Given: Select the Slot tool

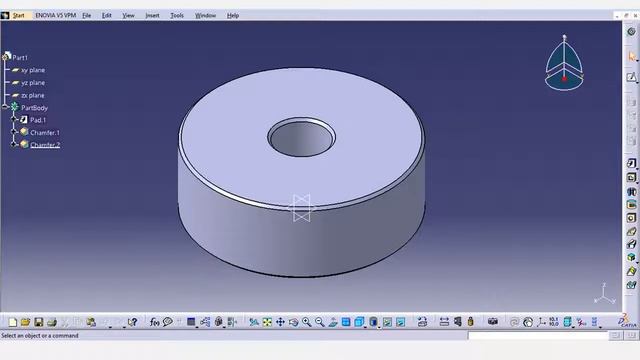Looking at the screenshot, I should point(631,244).
